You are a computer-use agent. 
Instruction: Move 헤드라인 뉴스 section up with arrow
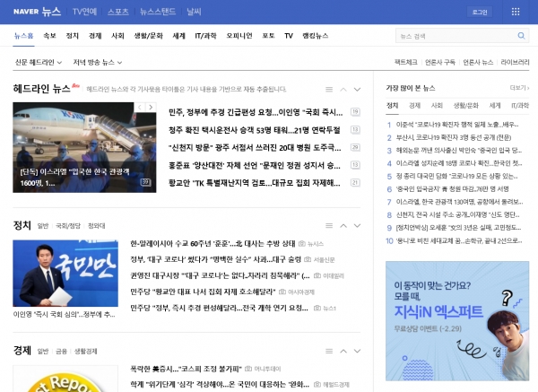pyautogui.click(x=343, y=89)
